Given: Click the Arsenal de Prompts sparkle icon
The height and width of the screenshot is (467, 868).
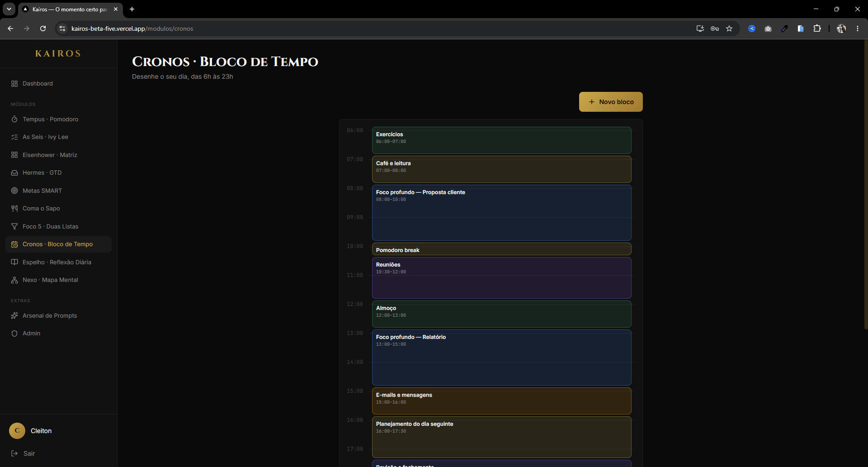Looking at the screenshot, I should click(x=14, y=316).
